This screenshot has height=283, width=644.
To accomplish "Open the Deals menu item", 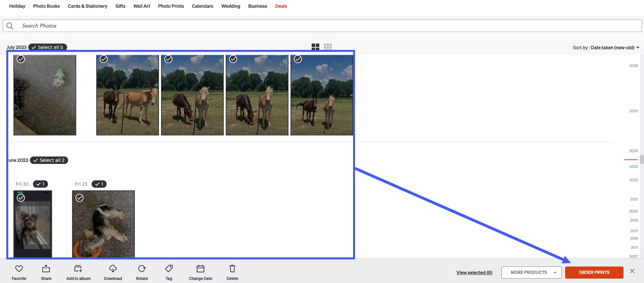I will (281, 6).
